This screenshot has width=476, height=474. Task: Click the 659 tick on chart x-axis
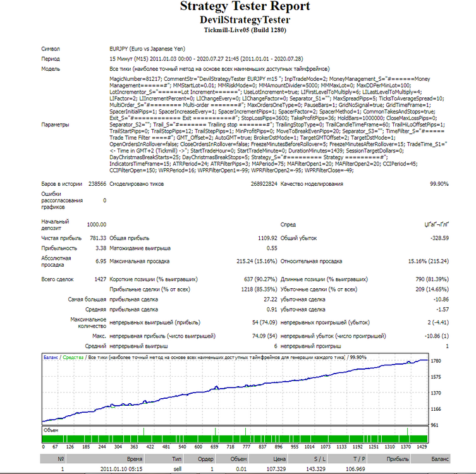(214, 447)
